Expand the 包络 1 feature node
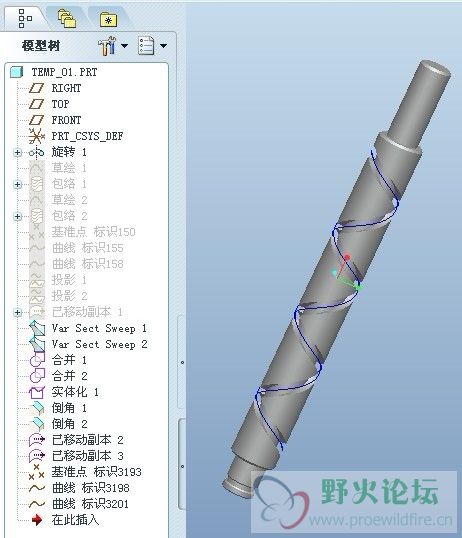The image size is (462, 538). coord(18,185)
